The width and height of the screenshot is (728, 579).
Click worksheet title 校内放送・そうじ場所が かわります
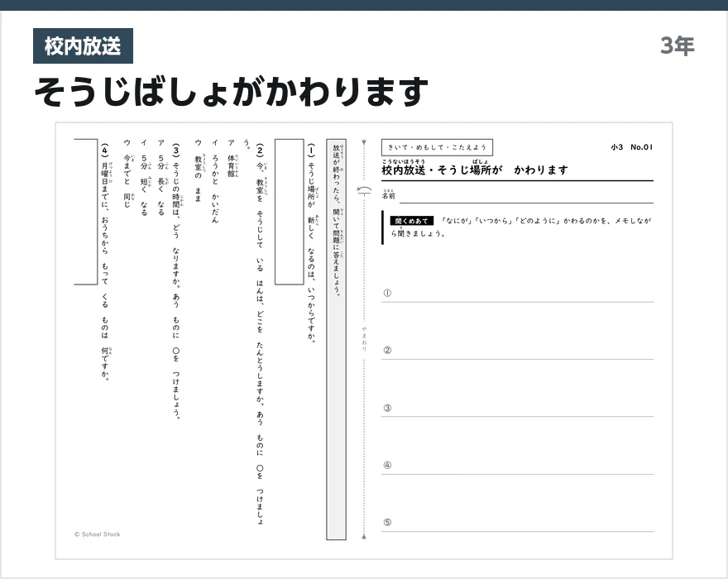475,170
